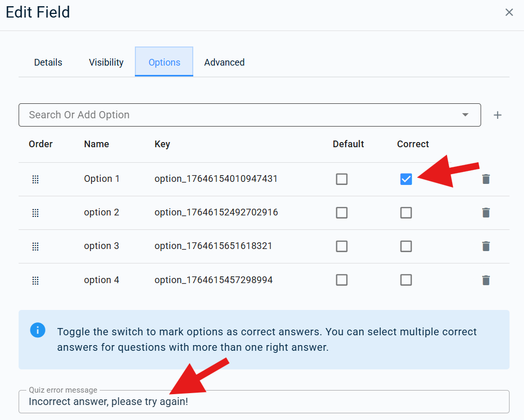The image size is (524, 420).
Task: Click the Quiz error message field
Action: pyautogui.click(x=264, y=402)
